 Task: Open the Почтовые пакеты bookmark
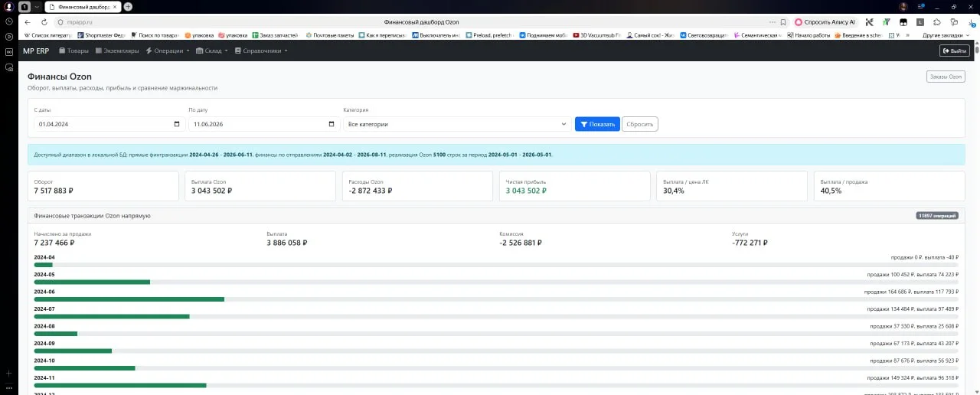coord(330,35)
